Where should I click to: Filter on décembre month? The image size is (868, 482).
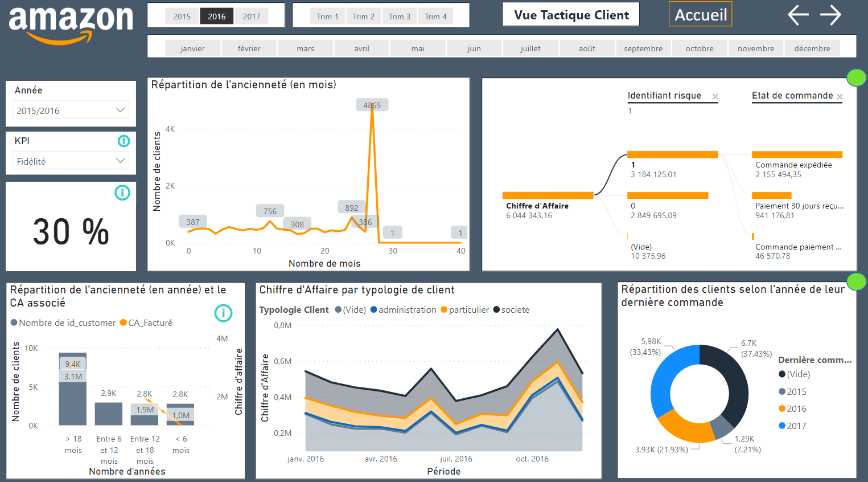point(812,48)
